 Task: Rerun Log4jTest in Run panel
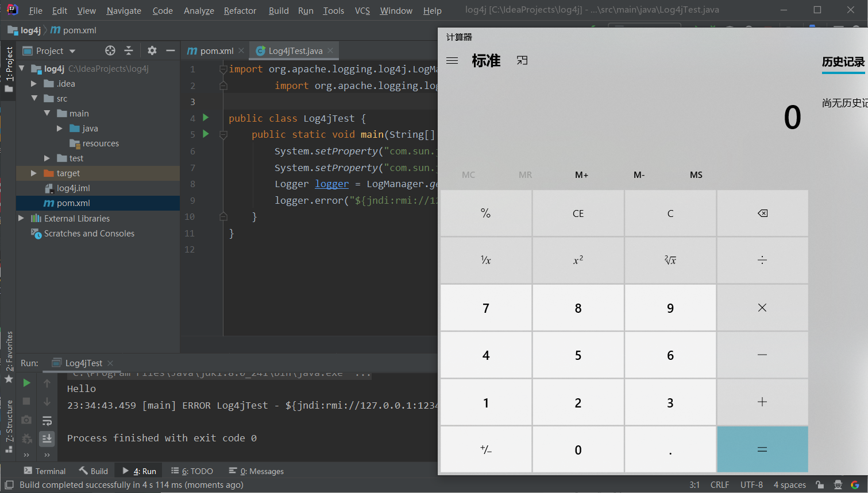tap(26, 383)
